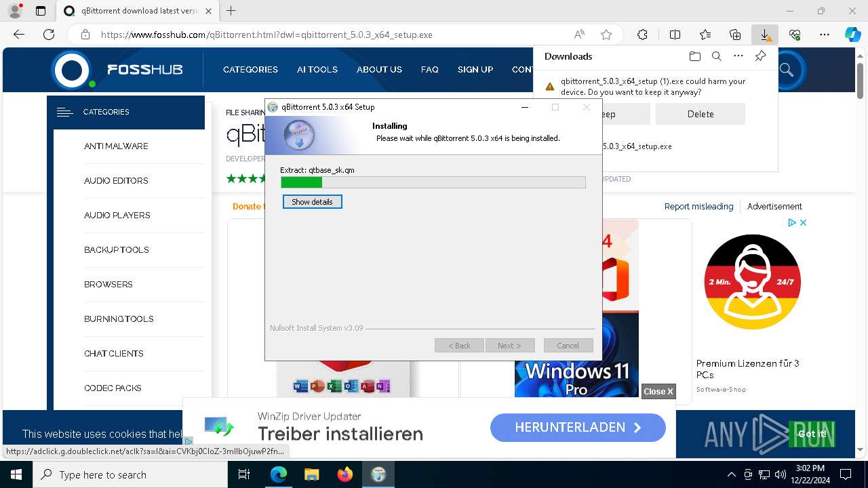868x488 pixels.
Task: Open Firefox from taskbar
Action: [344, 474]
